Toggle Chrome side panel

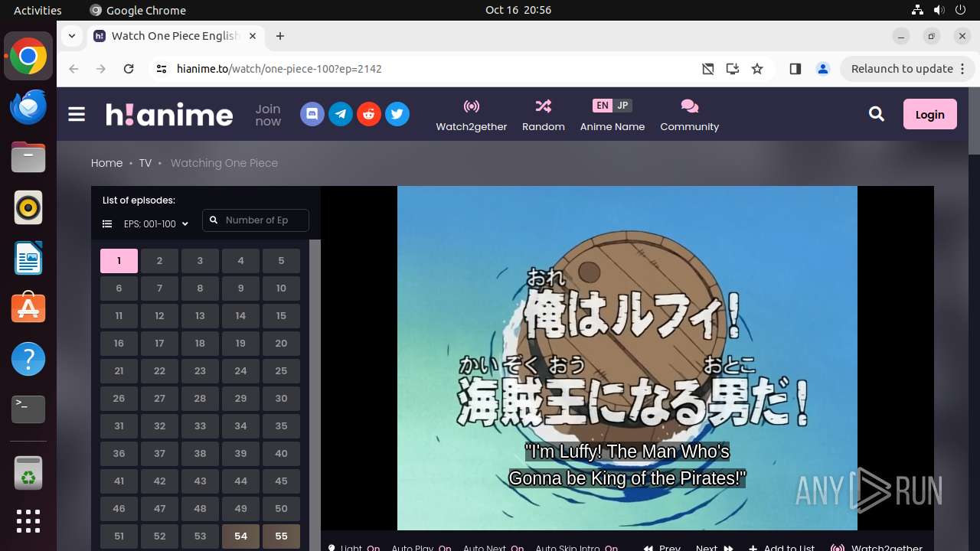[795, 69]
